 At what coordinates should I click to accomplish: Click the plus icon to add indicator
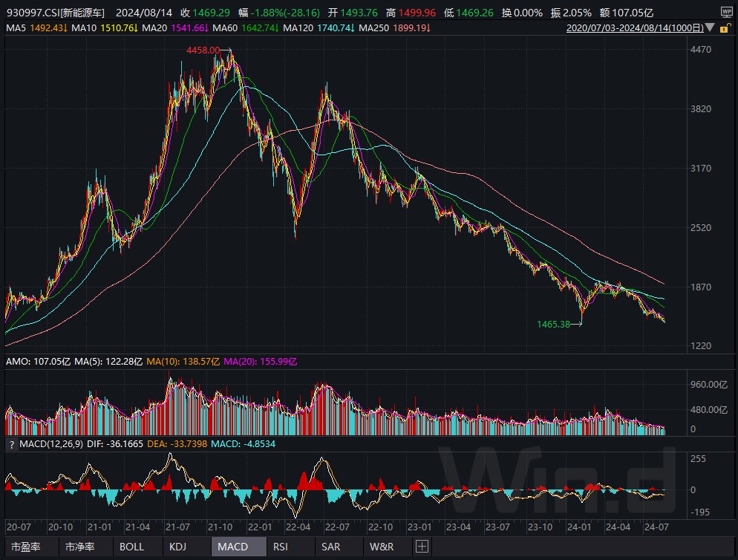422,547
